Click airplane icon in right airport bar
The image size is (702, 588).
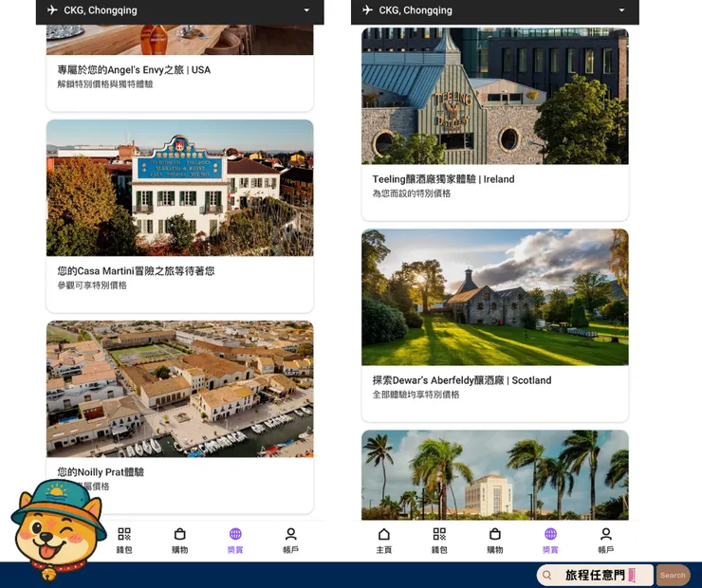367,9
